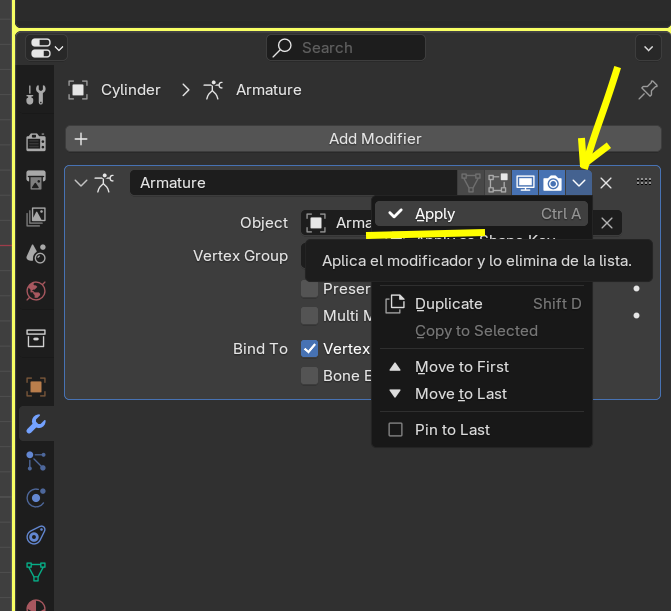Open the editor type dropdown
The width and height of the screenshot is (671, 611).
(47, 47)
